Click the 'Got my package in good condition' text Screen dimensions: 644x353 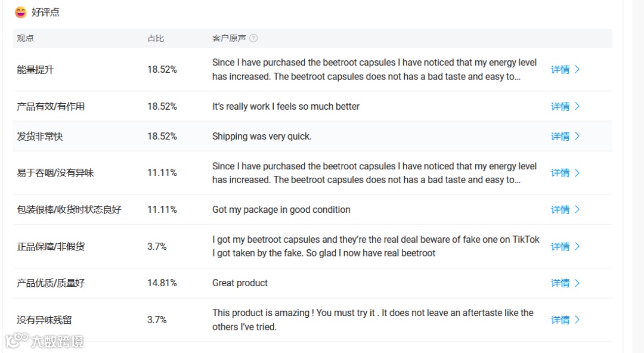pos(281,210)
